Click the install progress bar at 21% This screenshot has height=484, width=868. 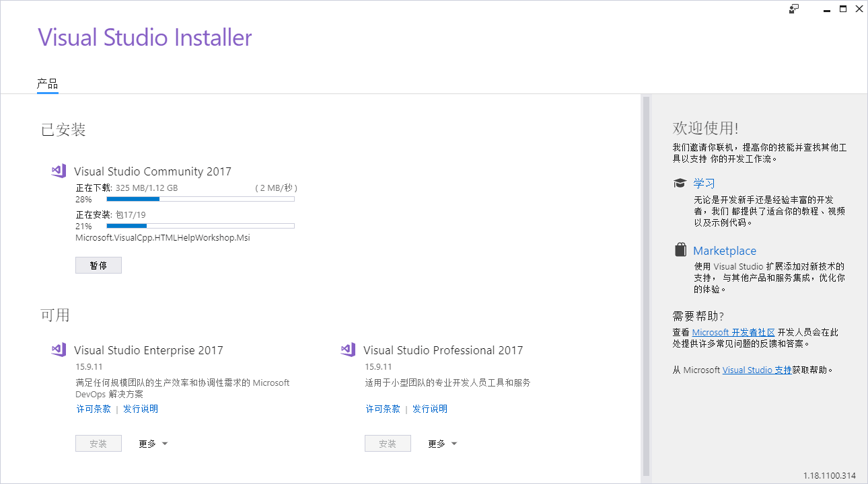pos(201,226)
